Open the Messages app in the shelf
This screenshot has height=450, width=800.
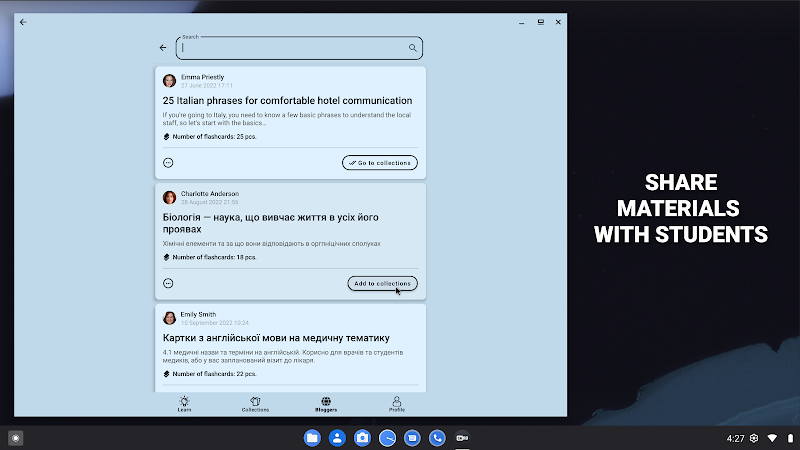(412, 438)
